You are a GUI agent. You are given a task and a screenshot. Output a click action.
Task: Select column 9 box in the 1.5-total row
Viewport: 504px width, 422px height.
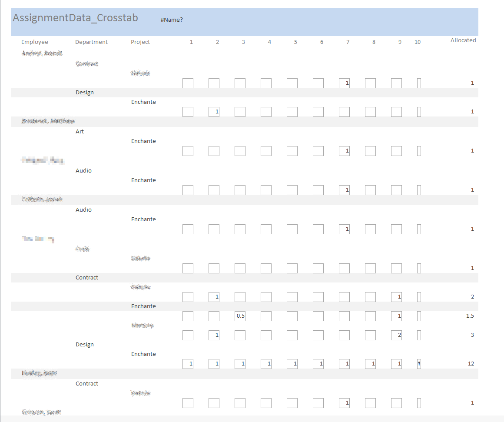pyautogui.click(x=396, y=316)
